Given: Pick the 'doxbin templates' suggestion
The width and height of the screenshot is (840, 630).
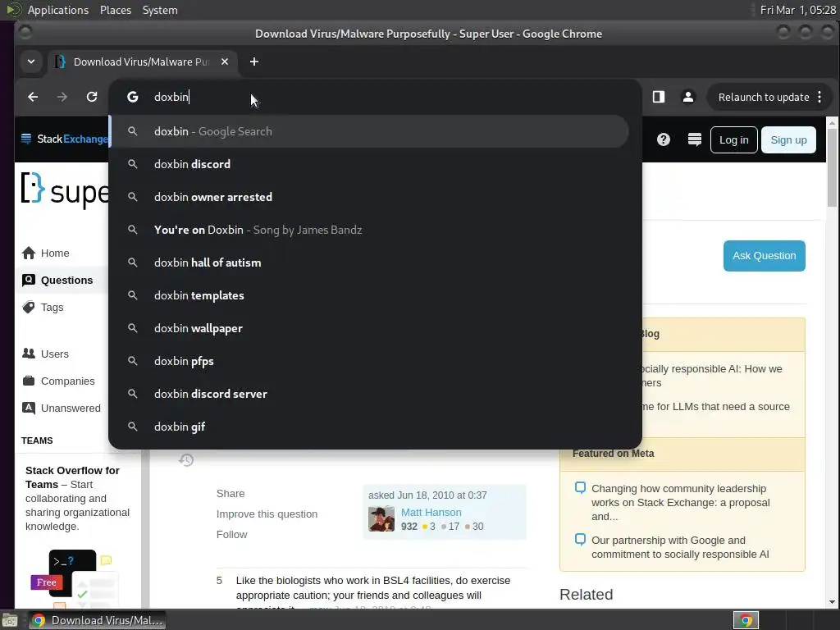Looking at the screenshot, I should coord(368,295).
